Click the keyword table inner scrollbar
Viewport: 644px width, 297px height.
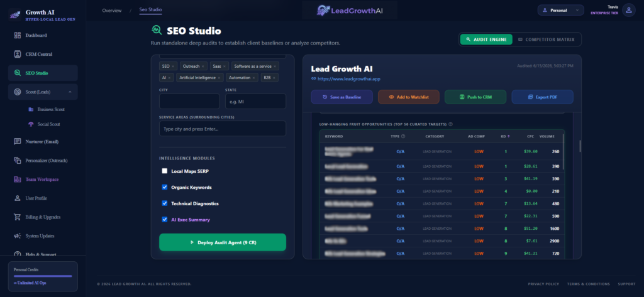point(563,151)
